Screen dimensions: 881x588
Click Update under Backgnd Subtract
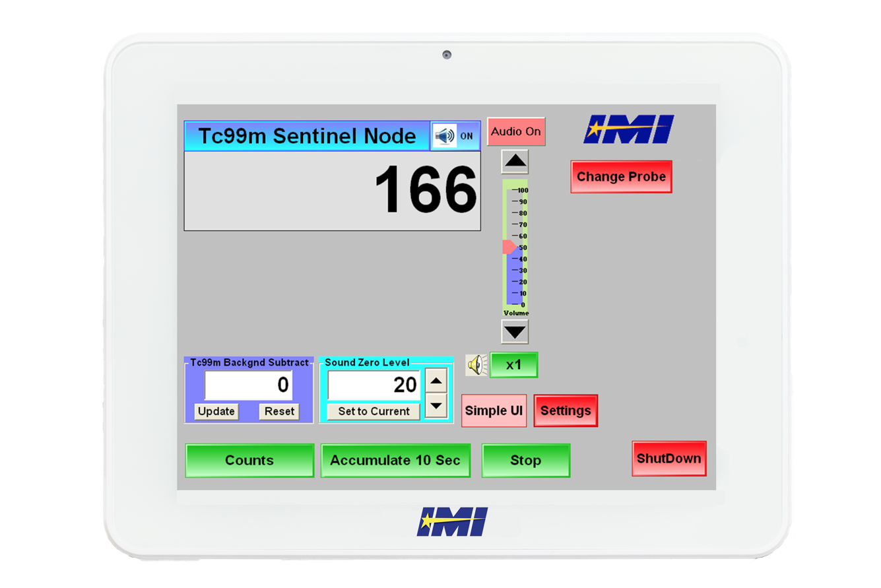coord(216,411)
